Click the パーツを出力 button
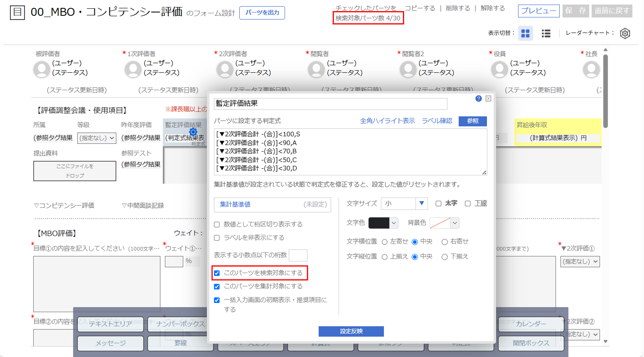 point(262,12)
